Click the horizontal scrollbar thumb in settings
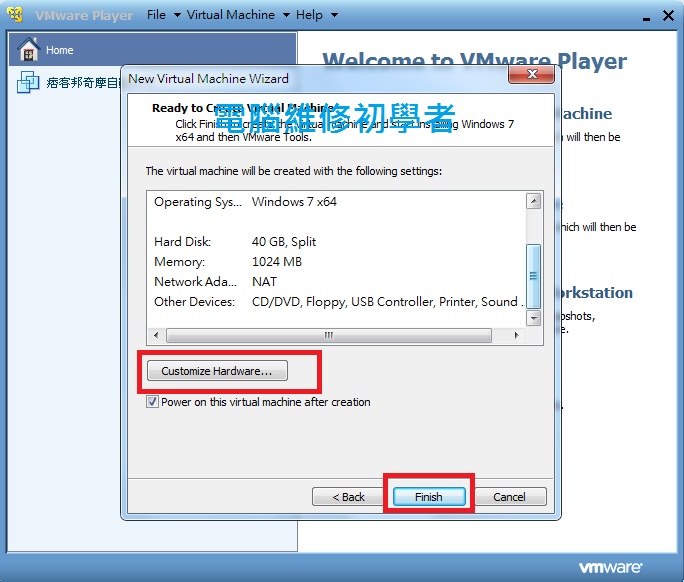This screenshot has width=684, height=582. pos(329,335)
